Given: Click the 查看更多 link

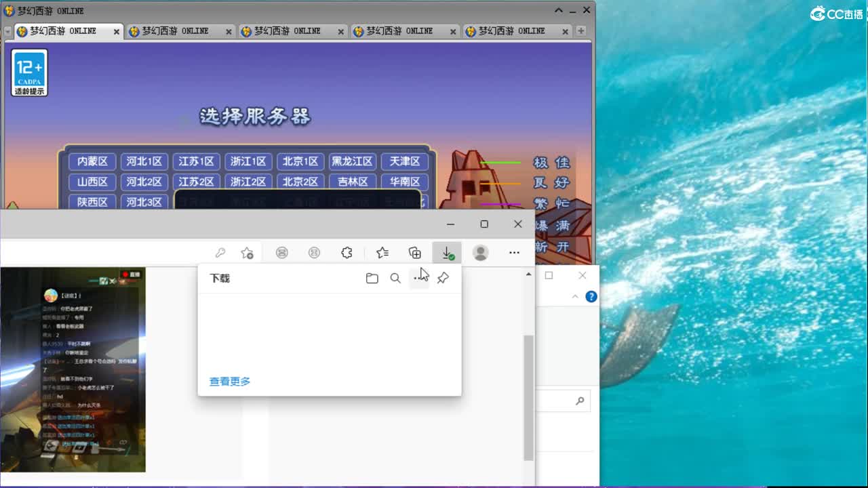Looking at the screenshot, I should point(230,382).
